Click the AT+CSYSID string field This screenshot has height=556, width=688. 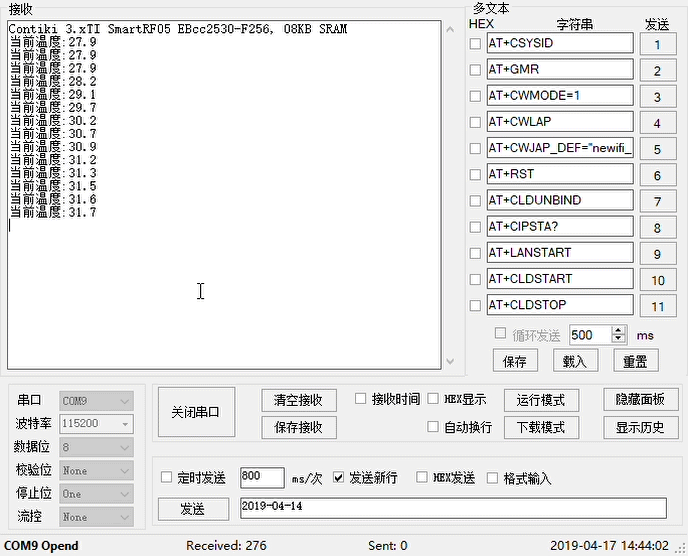560,43
